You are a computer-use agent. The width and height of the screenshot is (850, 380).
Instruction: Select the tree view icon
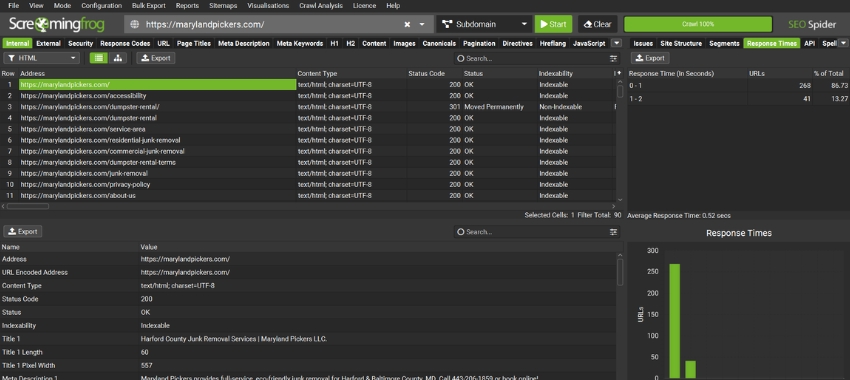click(118, 58)
